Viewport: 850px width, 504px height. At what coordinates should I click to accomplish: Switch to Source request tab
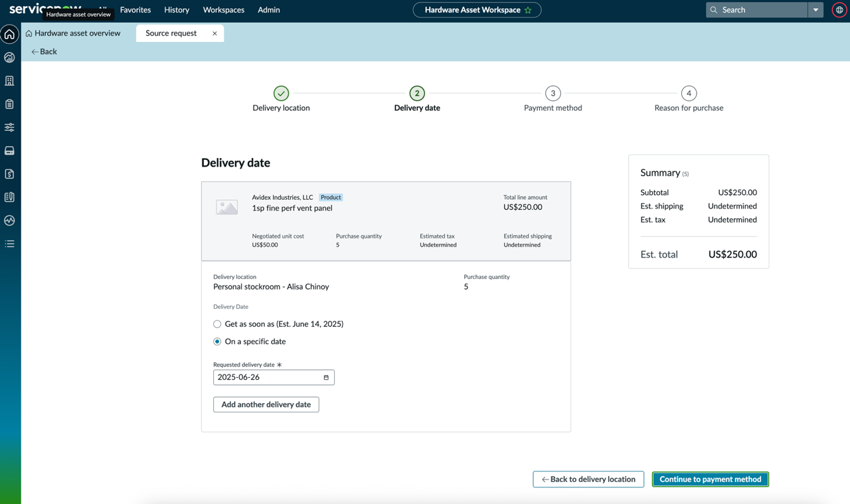[x=171, y=33]
